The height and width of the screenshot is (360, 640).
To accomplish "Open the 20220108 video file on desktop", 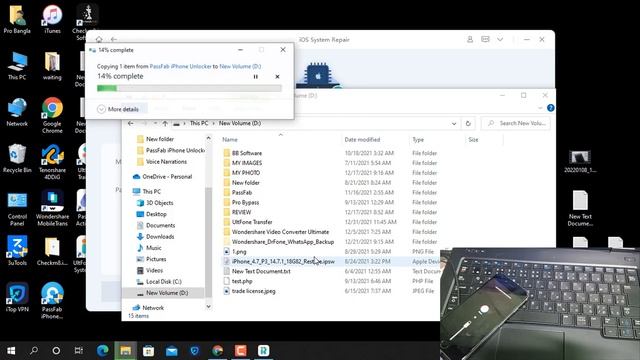I will (580, 162).
